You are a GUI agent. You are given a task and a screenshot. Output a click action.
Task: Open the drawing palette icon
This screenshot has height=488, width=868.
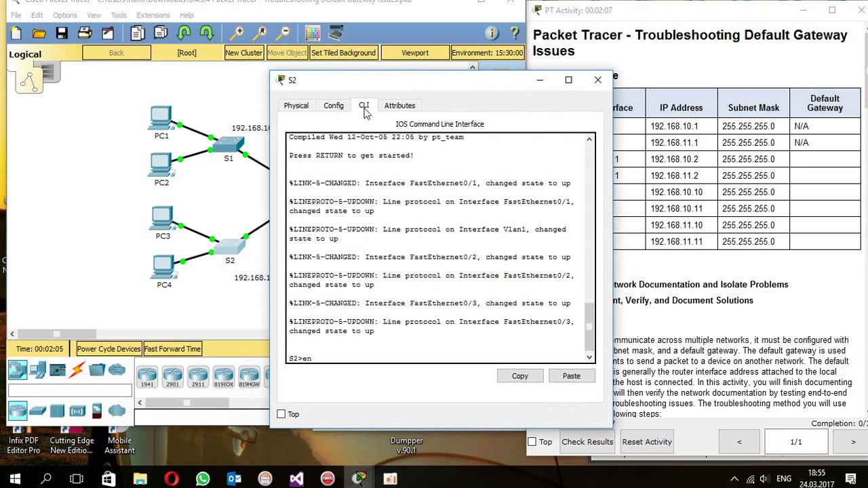(313, 33)
